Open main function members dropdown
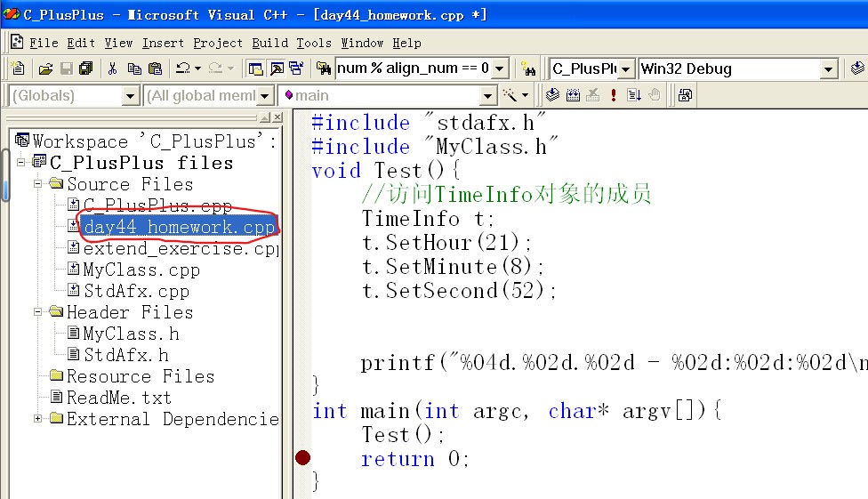Screen dimensions: 868x499 487,96
